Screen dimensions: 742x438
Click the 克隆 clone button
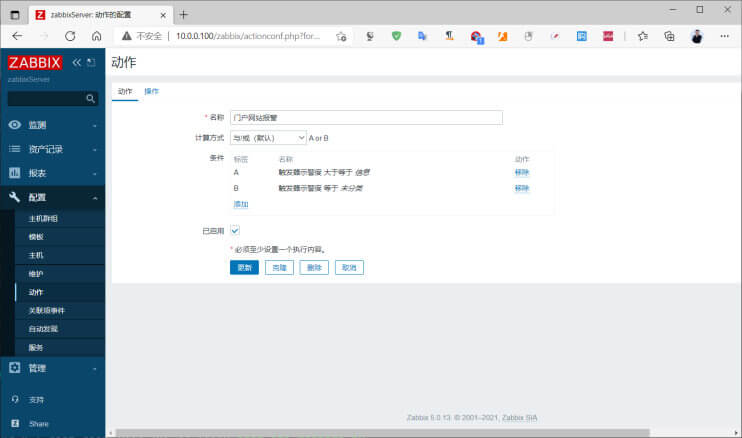(x=279, y=267)
